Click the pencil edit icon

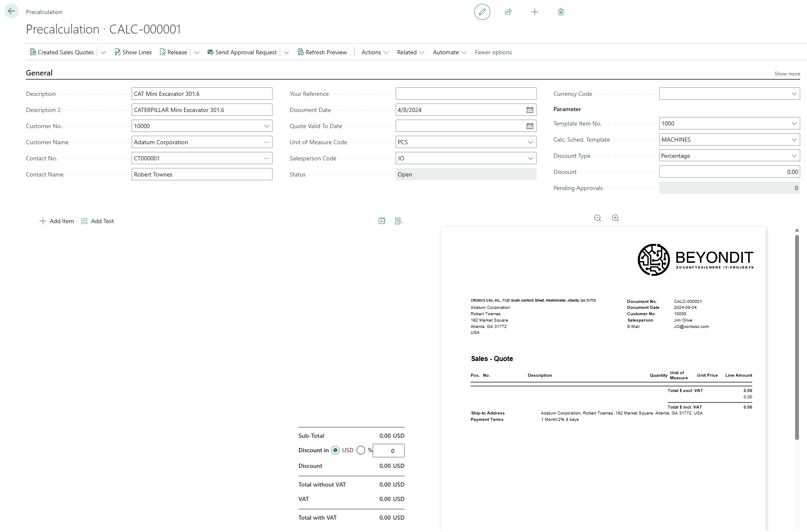482,12
